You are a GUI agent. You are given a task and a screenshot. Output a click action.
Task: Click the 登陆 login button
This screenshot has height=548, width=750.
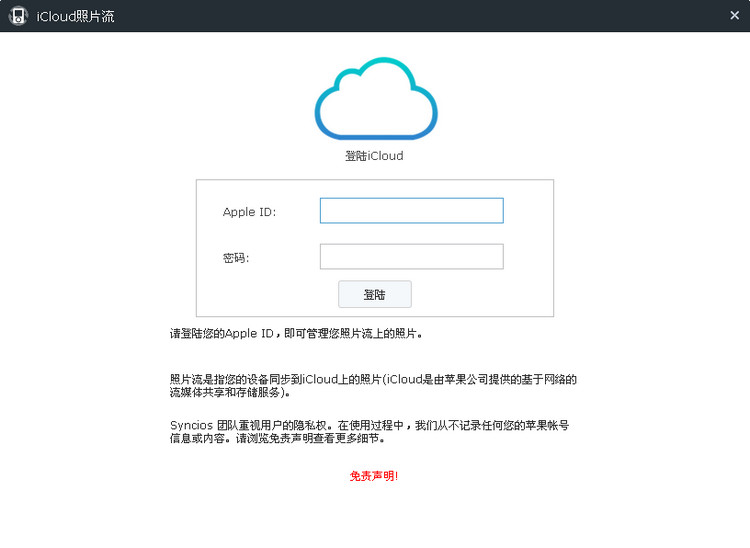[375, 294]
